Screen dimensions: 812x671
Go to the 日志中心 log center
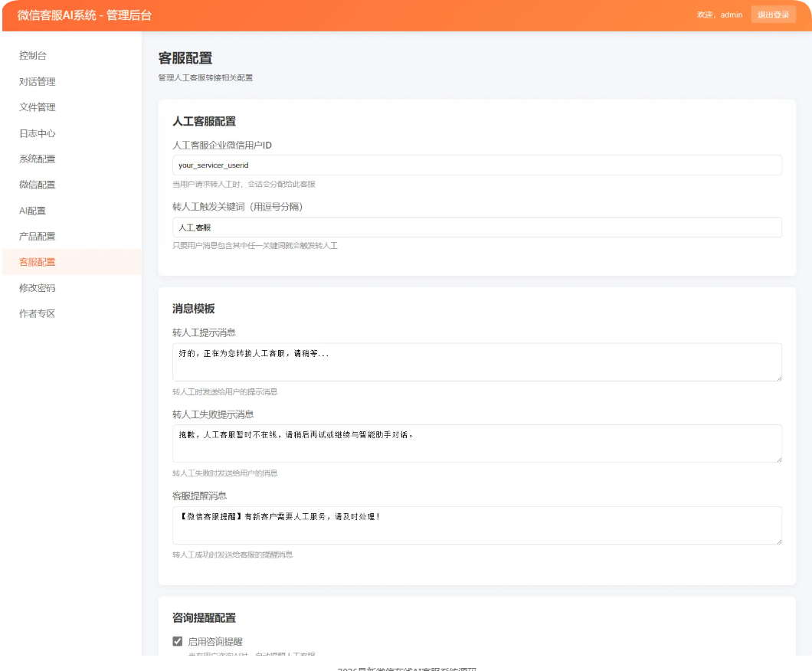click(36, 133)
